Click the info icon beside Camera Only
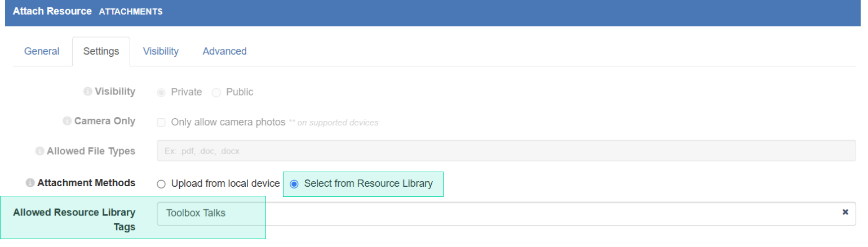The height and width of the screenshot is (247, 868). click(x=67, y=122)
